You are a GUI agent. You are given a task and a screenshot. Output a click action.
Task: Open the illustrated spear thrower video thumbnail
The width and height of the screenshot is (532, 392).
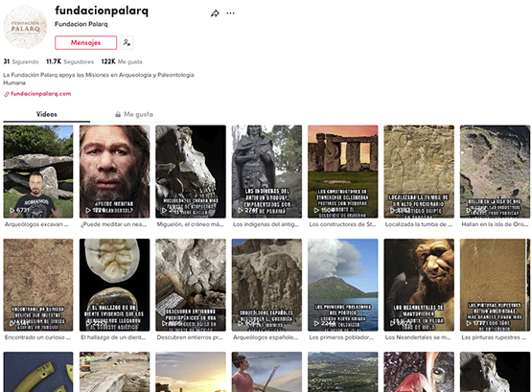[266, 372]
